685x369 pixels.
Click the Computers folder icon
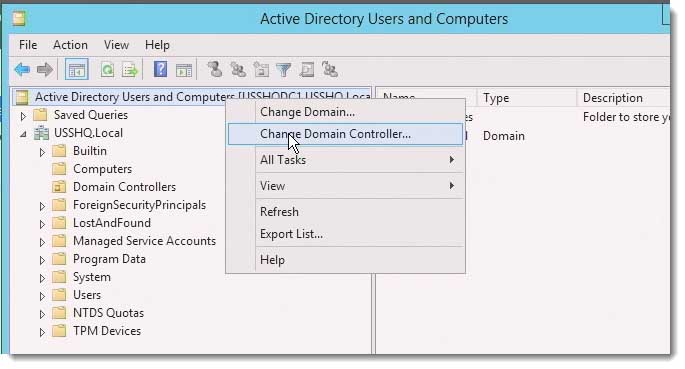tap(59, 169)
